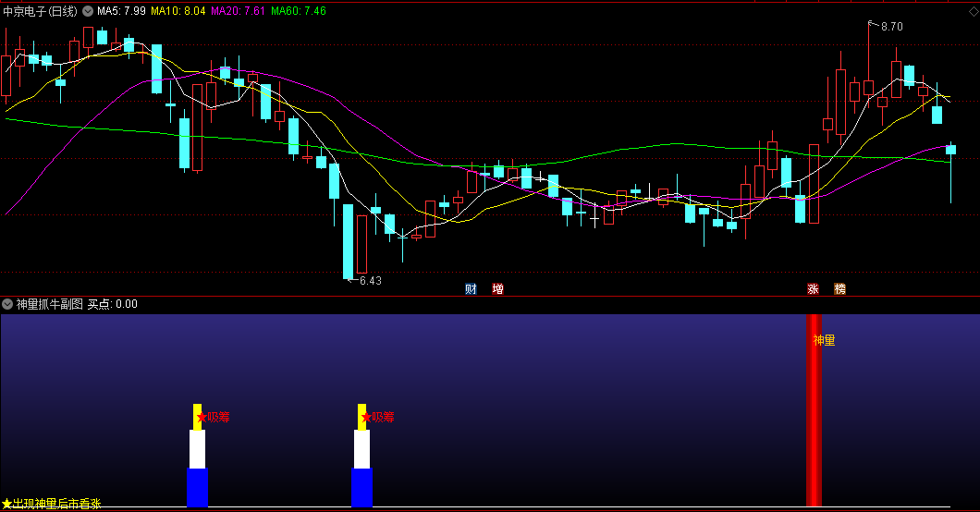Click the 6.43 low price label
Image resolution: width=980 pixels, height=512 pixels.
pos(371,280)
